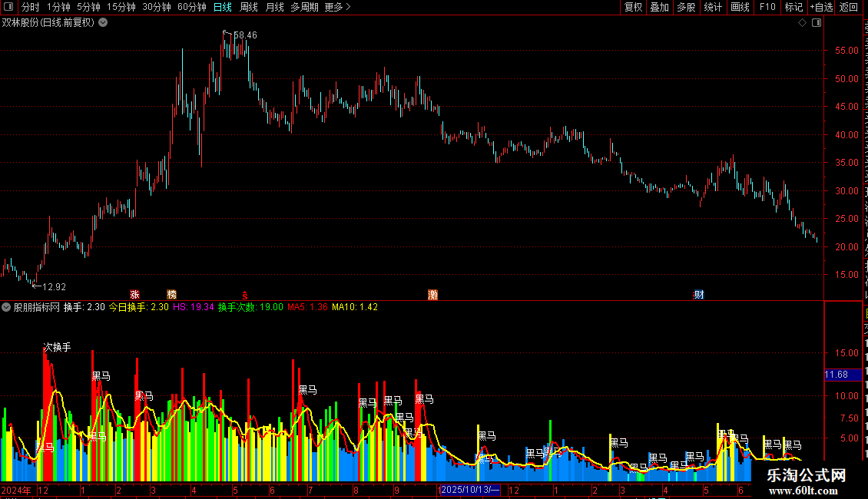
Task: Open the 统计 statistics button
Action: (713, 7)
